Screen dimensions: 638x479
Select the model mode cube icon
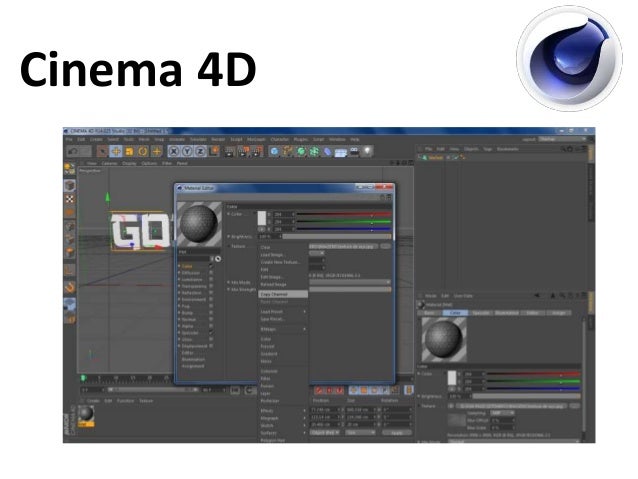pos(70,185)
